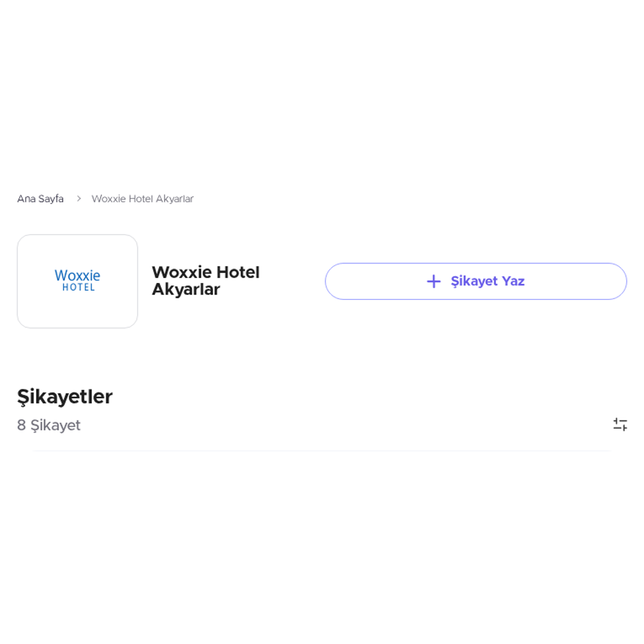
Task: Select the Woxxie Hotel Akyarlar breadcrumb item
Action: pyautogui.click(x=142, y=199)
